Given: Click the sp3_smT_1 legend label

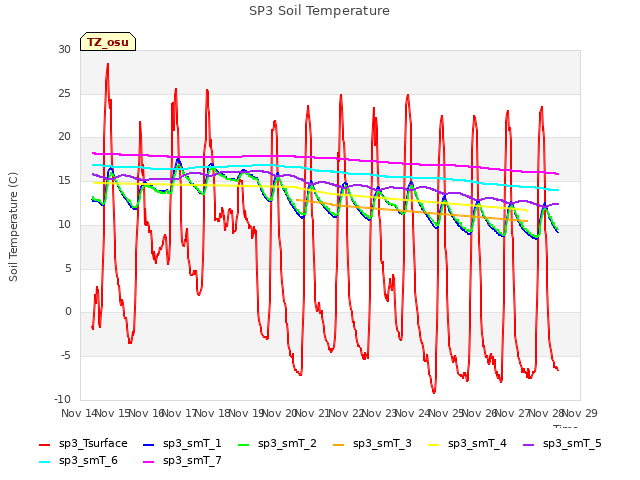Looking at the screenshot, I should tap(192, 443).
